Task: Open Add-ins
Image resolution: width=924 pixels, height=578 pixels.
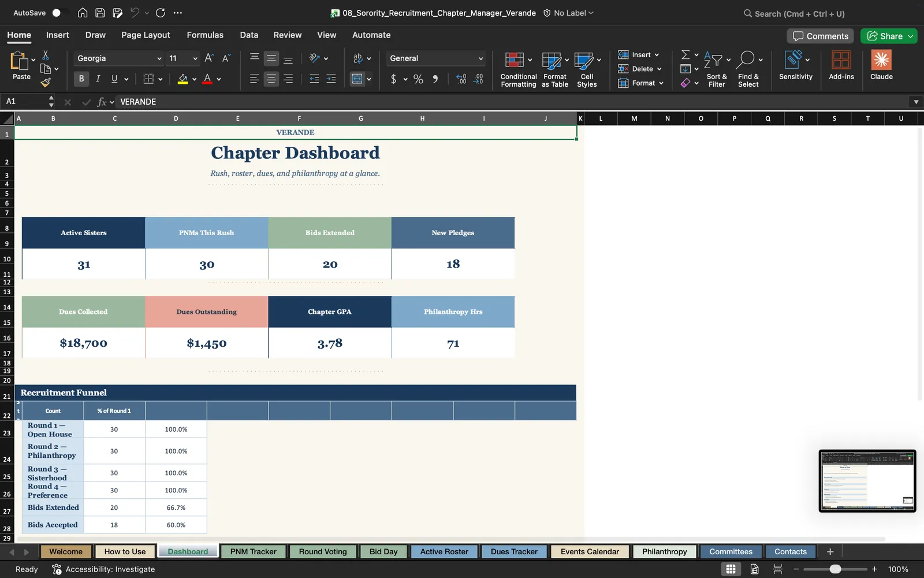Action: 841,65
